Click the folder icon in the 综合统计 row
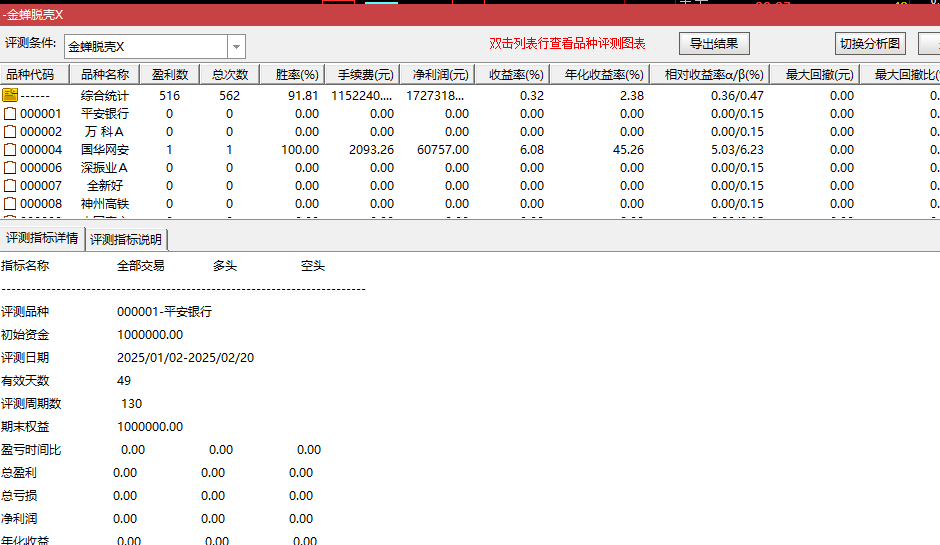The width and height of the screenshot is (940, 545). (x=10, y=95)
